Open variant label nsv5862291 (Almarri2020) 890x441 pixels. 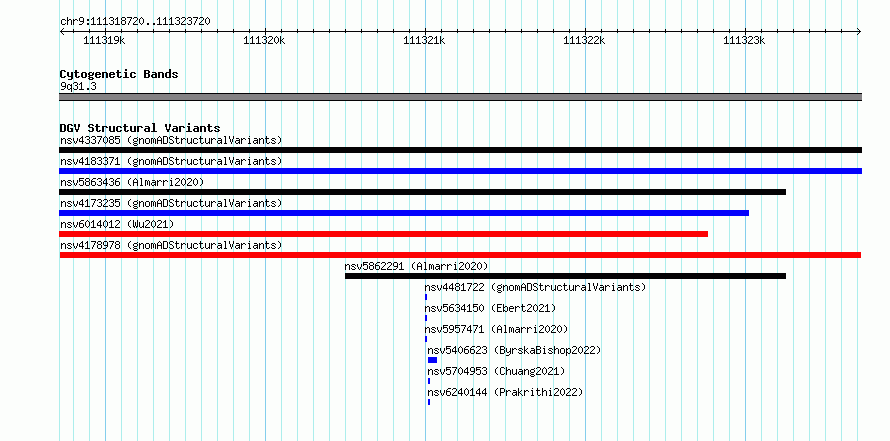click(x=417, y=266)
